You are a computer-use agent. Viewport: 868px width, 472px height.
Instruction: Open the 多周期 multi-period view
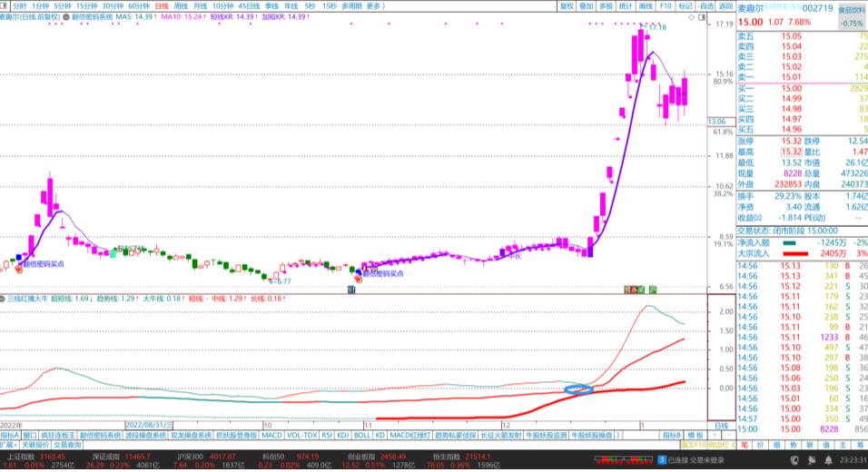click(x=351, y=6)
